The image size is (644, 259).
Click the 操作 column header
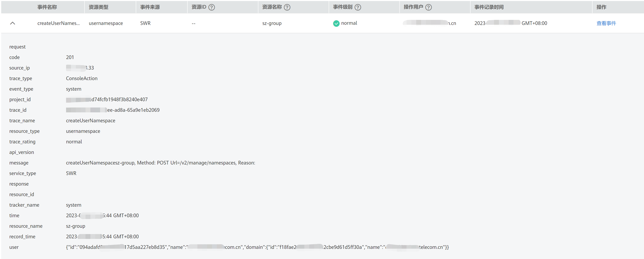(x=601, y=7)
